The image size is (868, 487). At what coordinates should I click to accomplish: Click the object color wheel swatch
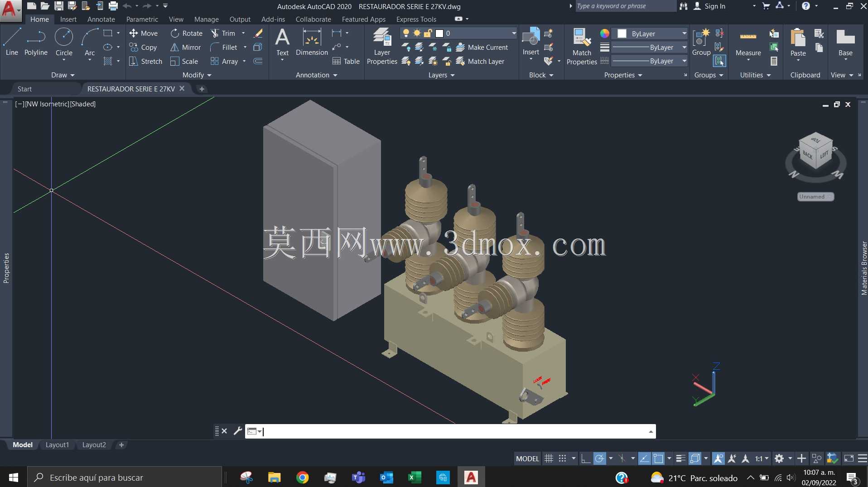pos(604,33)
